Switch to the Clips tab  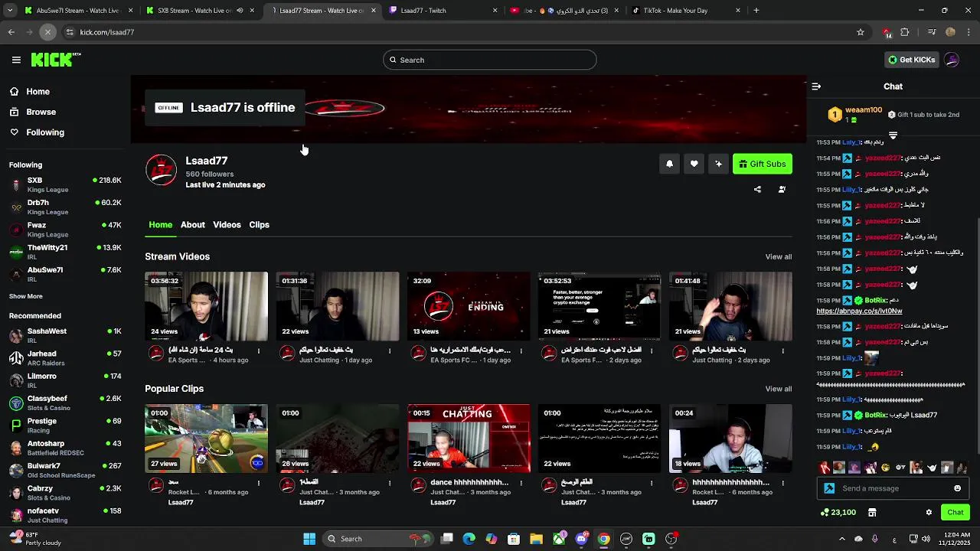[259, 225]
